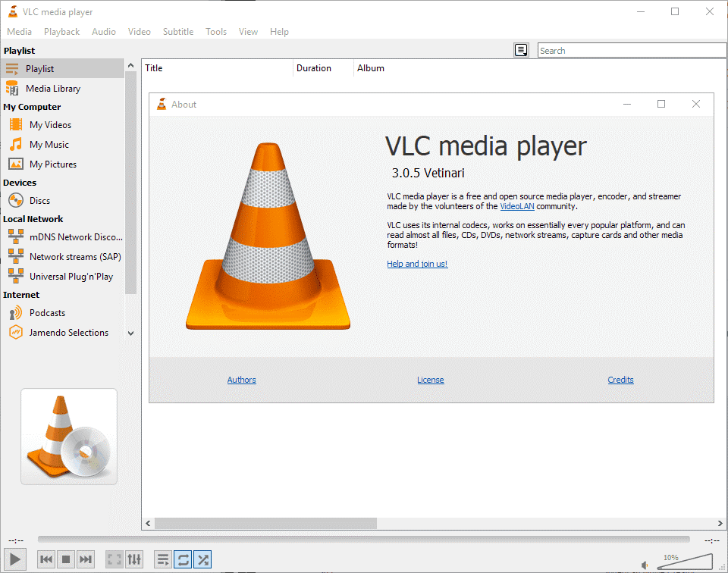Open the Tools menu

tap(216, 31)
